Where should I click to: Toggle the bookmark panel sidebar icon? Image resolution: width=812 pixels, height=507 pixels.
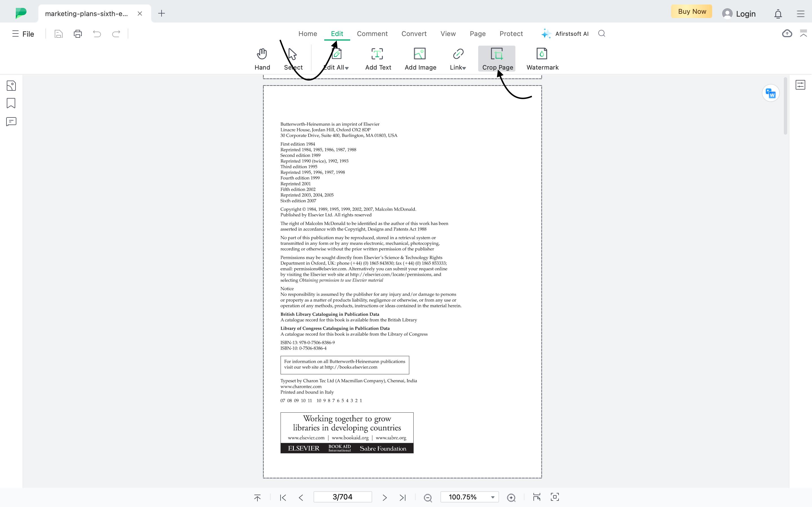(x=11, y=103)
